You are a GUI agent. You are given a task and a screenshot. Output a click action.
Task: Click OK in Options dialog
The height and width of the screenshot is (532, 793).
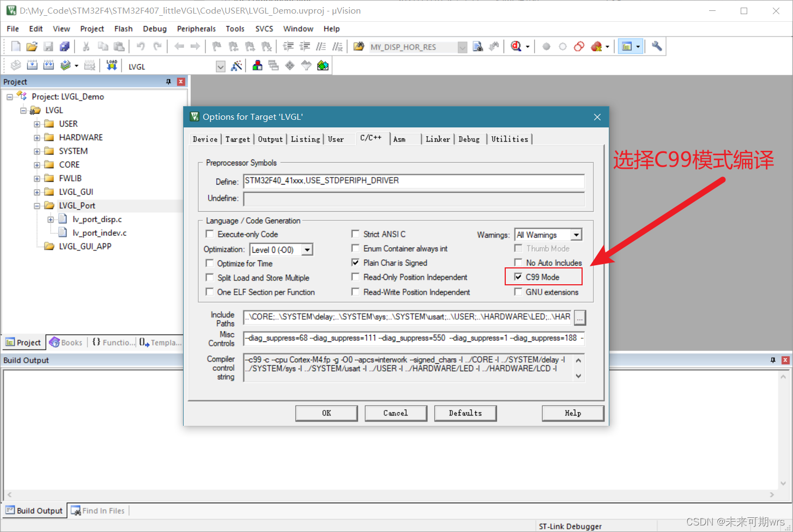tap(326, 413)
